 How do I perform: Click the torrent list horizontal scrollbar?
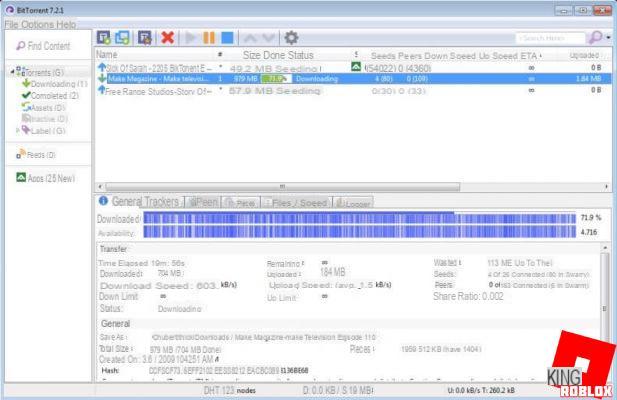283,187
